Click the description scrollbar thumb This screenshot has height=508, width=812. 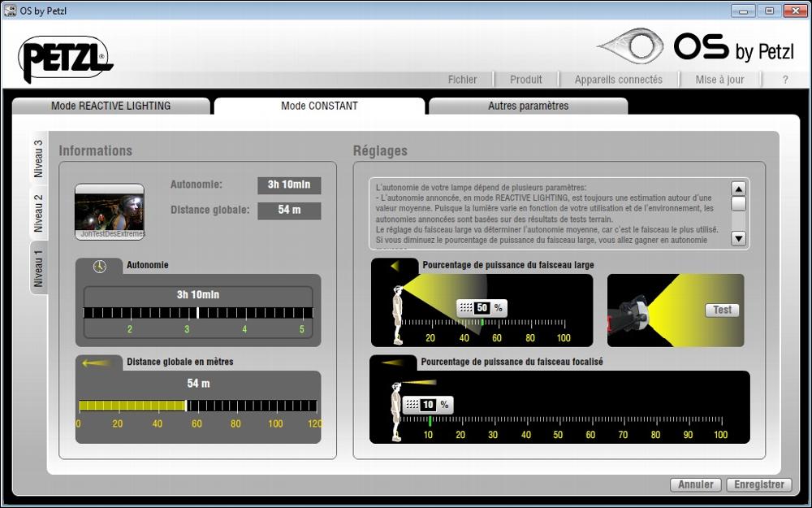(x=738, y=204)
